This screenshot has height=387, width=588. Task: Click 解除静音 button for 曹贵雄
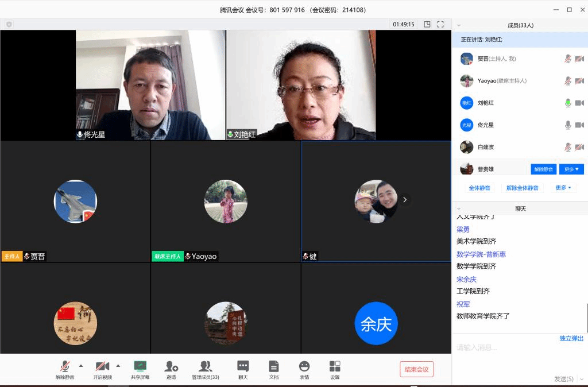[x=543, y=169]
